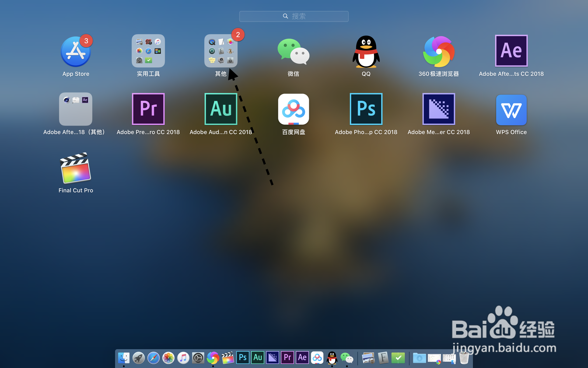Launch Final Cut Pro from Launchpad grid

click(x=75, y=168)
